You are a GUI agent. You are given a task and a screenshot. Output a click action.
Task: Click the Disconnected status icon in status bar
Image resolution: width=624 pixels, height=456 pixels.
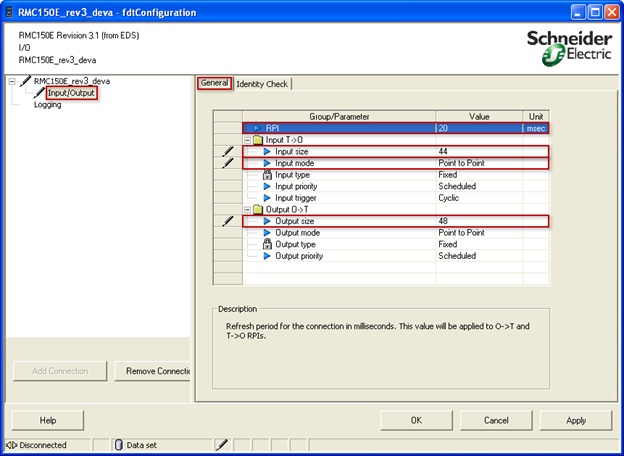coord(12,445)
